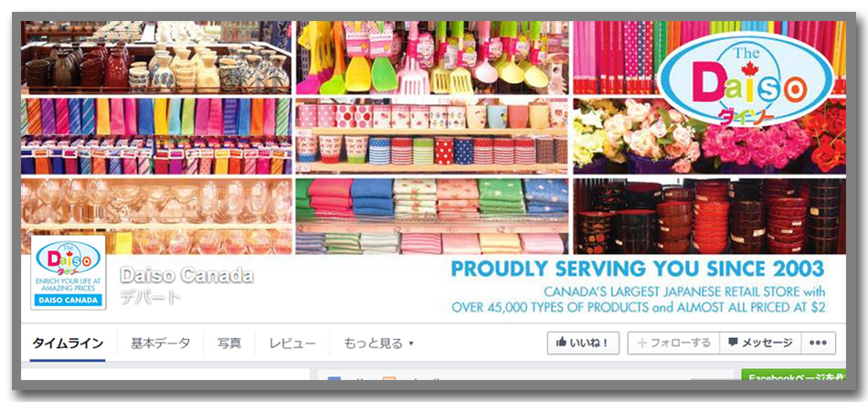The image size is (868, 402).
Task: Click the Daiso Canada page name
Action: 186,275
